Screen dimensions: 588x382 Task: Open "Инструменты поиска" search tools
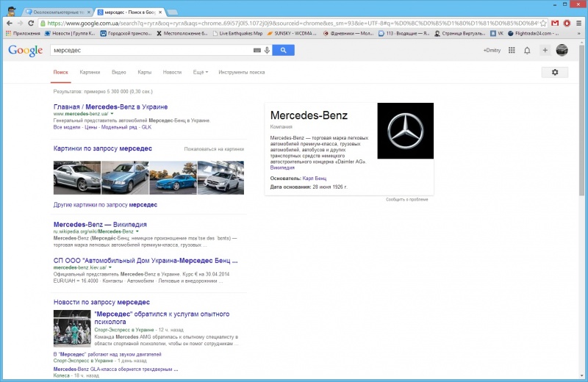[x=241, y=72]
